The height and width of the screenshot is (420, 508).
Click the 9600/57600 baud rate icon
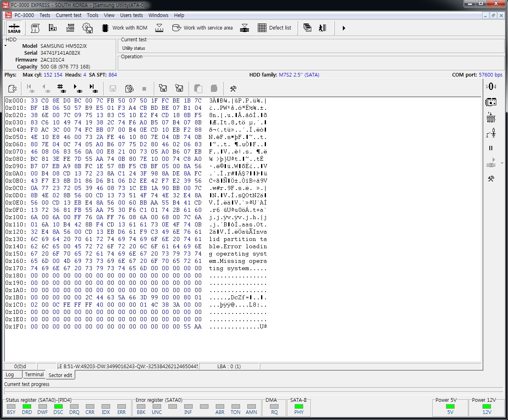pyautogui.click(x=70, y=28)
